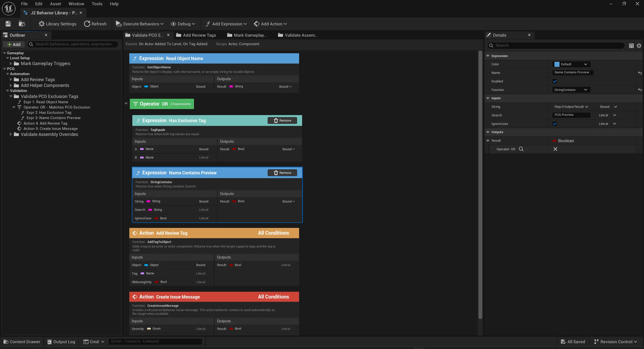Screen dimensions: 644x349
Task: Close the Validate PCG E... tab
Action: coord(168,35)
